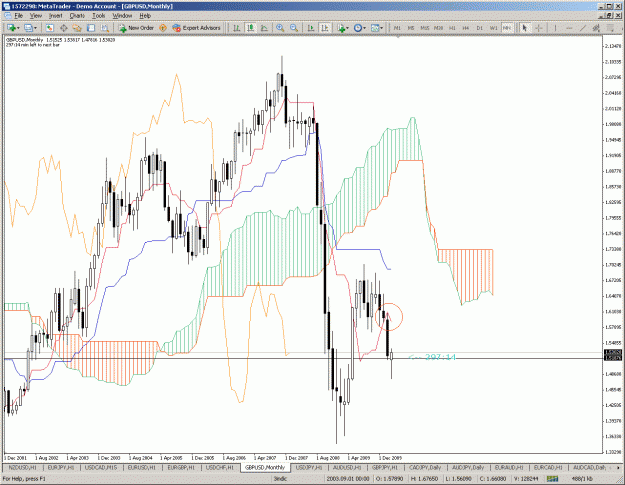Switch to the USDCAD,M15 chart tab
625x485 pixels.
(x=101, y=467)
